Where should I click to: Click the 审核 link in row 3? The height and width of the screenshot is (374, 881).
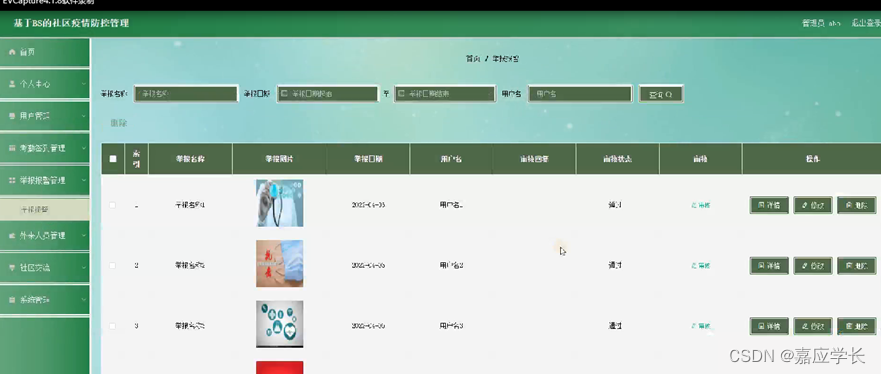coord(701,326)
